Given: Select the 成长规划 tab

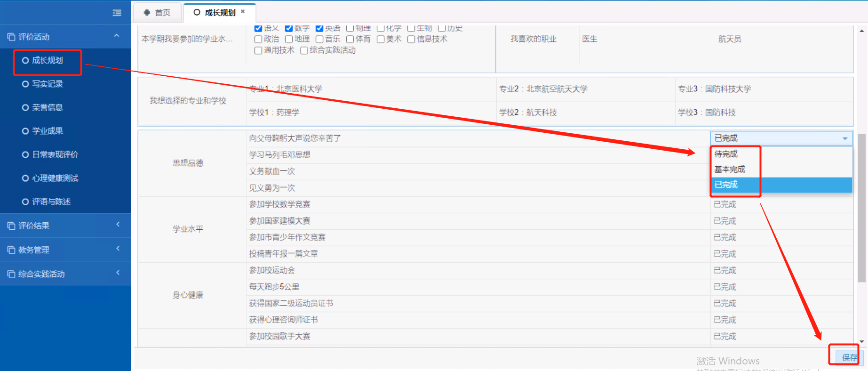Looking at the screenshot, I should coord(220,13).
